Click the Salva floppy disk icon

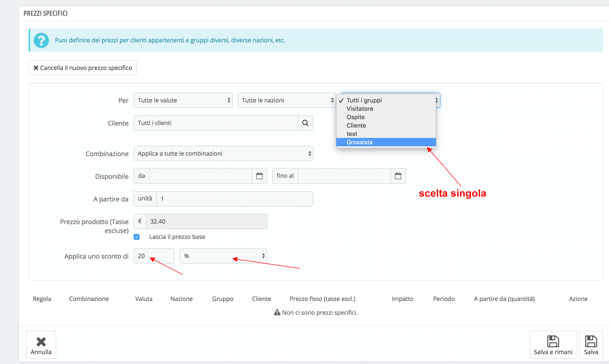[591, 341]
